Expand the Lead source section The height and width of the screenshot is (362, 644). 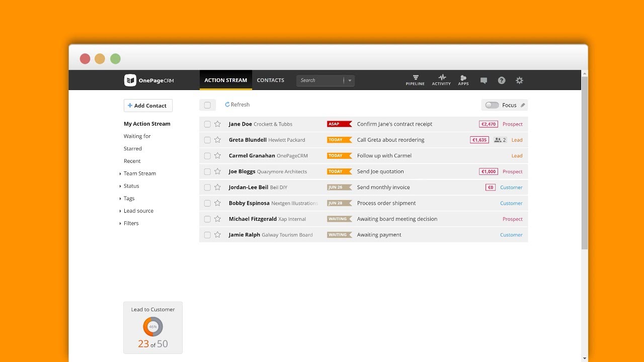tap(138, 211)
